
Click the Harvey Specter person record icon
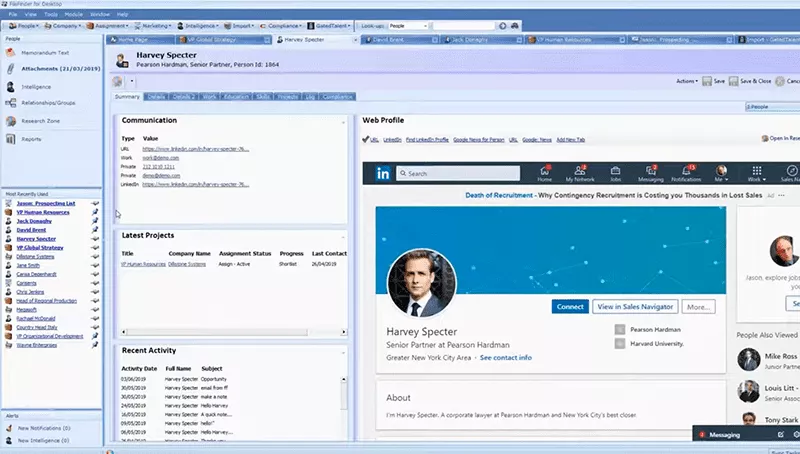pos(122,60)
